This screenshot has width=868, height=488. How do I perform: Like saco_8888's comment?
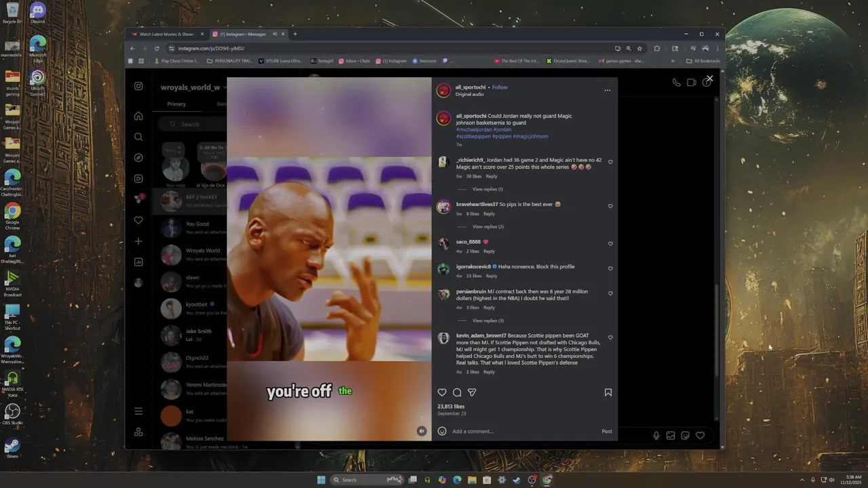(x=610, y=243)
